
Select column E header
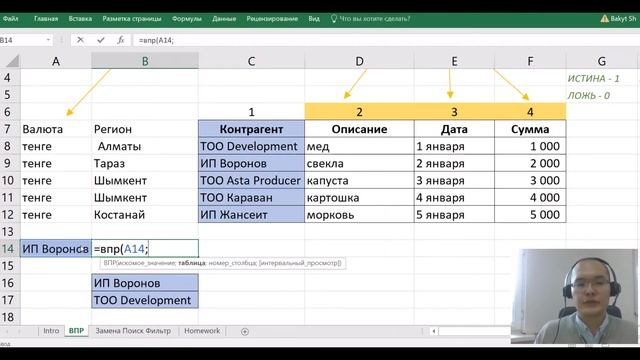tap(454, 61)
